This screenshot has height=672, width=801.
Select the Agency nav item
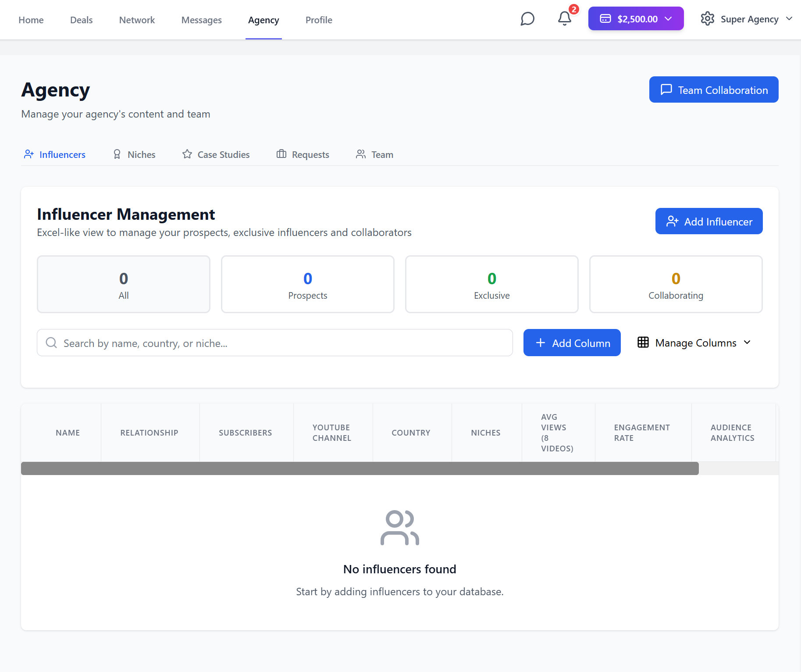pos(263,20)
